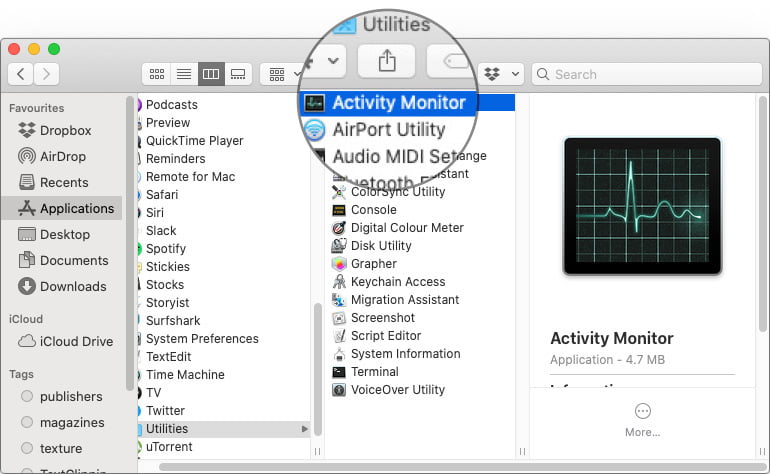Screen dimensions: 770x474
Task: Select Surfshark in the Applications list
Action: tap(173, 321)
